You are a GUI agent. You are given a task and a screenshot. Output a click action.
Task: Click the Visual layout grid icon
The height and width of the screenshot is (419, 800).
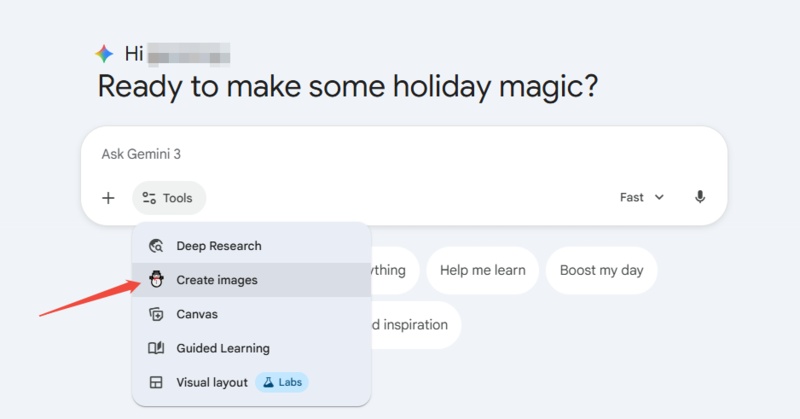[x=155, y=382]
